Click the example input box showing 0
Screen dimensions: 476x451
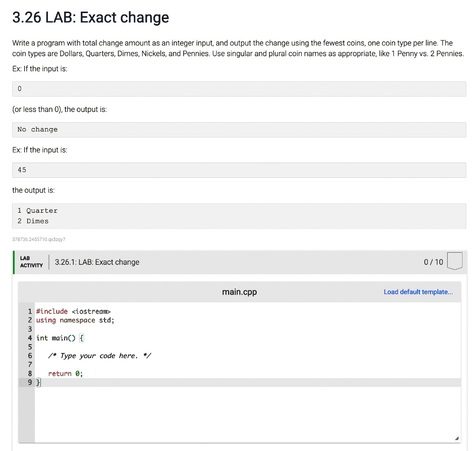pos(239,89)
